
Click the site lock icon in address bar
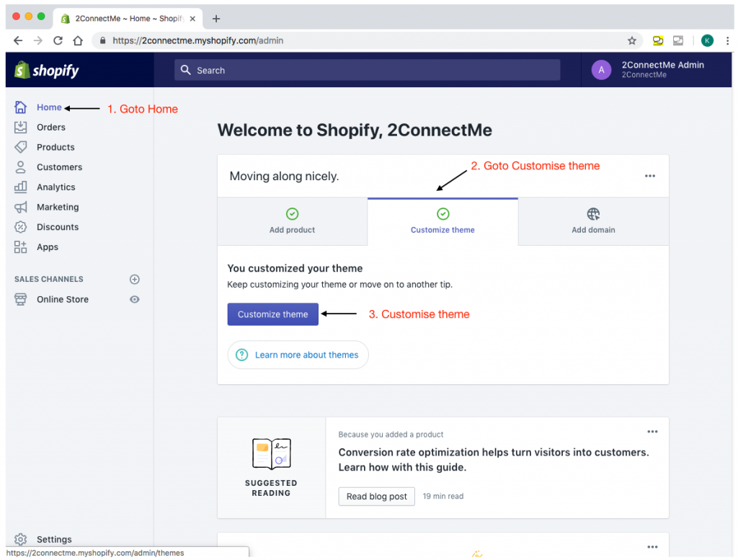[102, 40]
